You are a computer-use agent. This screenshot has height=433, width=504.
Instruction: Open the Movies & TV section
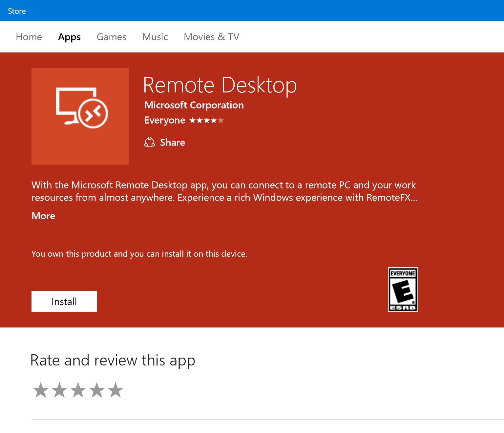click(x=211, y=37)
